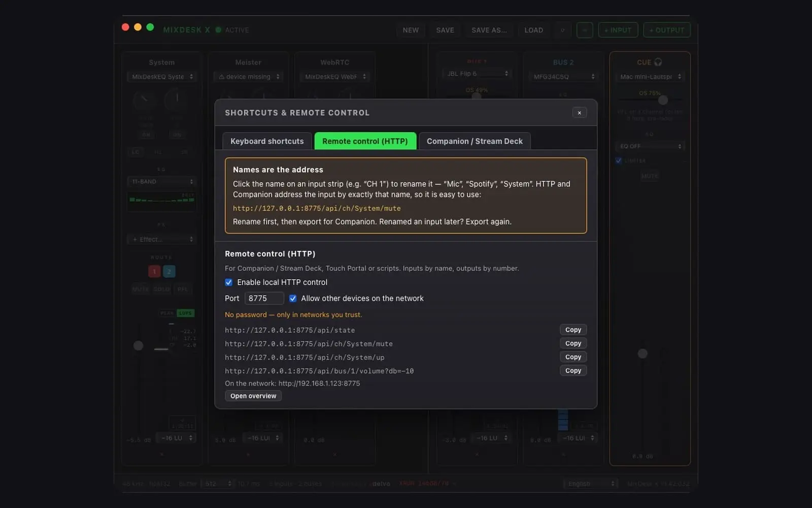Open the System channel device dropdown
The image size is (812, 508).
tap(162, 77)
